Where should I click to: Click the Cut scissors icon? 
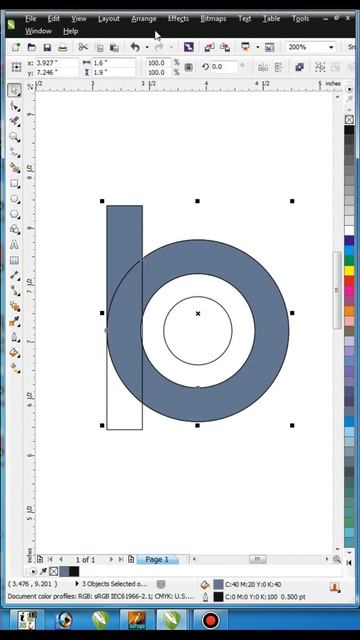point(83,47)
